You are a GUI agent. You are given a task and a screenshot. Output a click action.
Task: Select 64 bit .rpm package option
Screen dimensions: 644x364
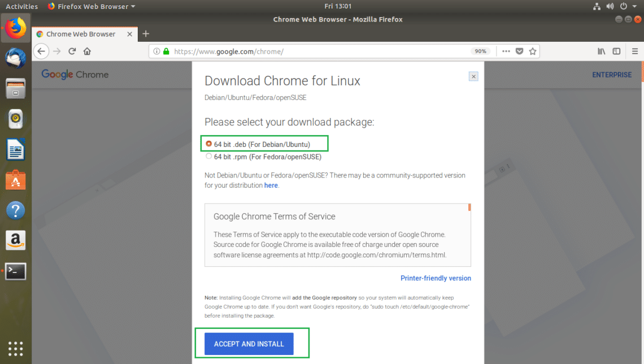pyautogui.click(x=209, y=157)
